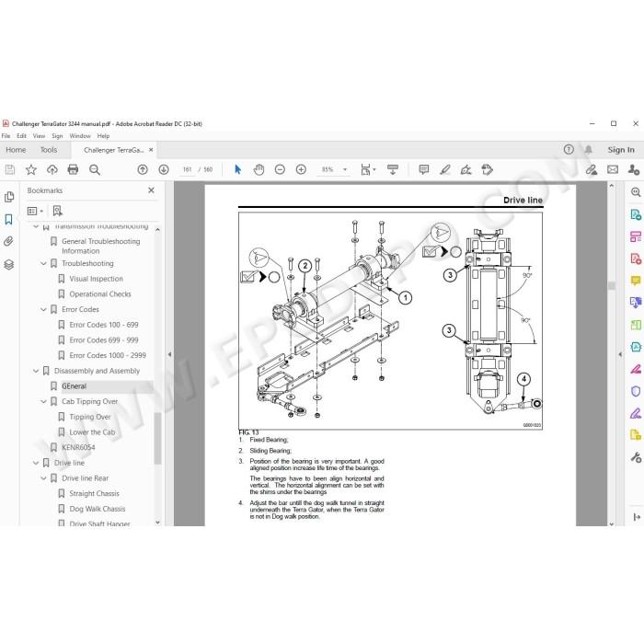Open the Layers panel icon
The image size is (644, 644).
(x=8, y=265)
